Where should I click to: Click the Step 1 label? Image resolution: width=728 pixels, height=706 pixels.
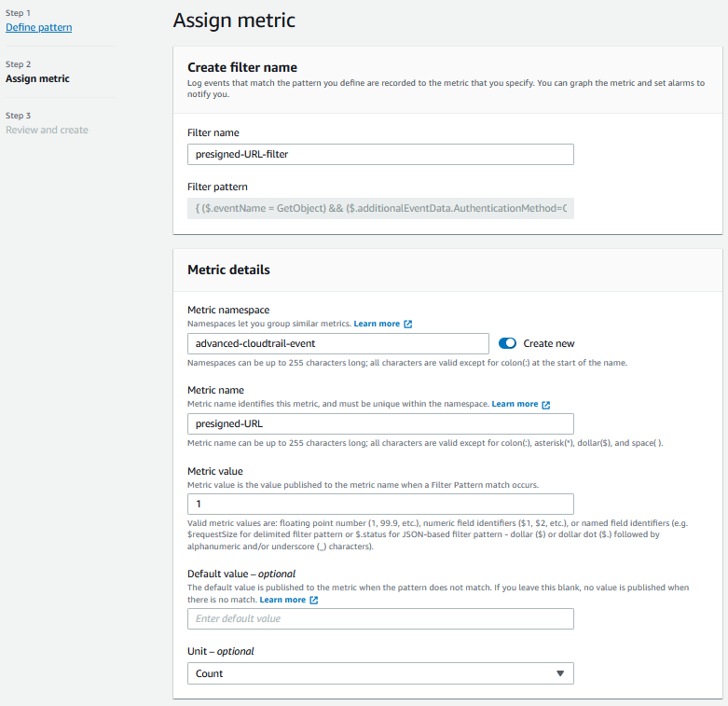click(18, 13)
